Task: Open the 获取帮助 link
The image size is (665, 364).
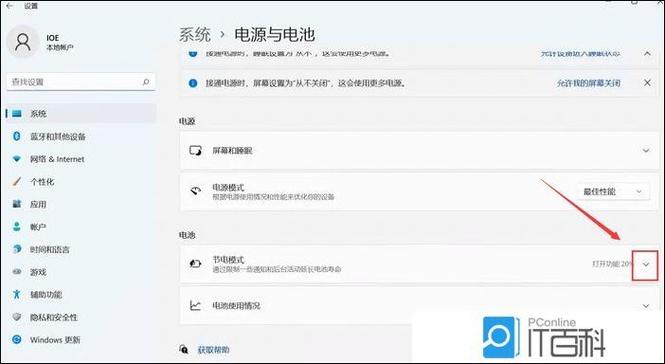Action: 213,350
